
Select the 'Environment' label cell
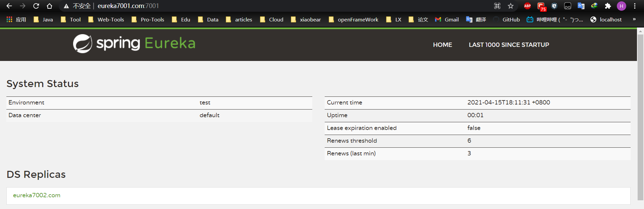point(26,102)
